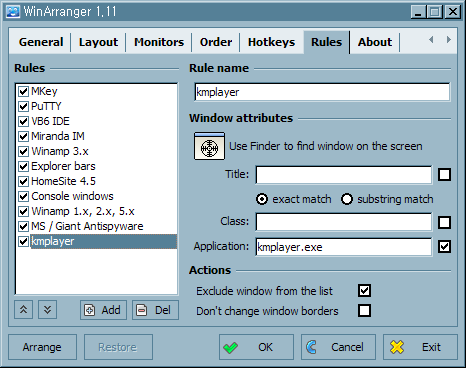466x368 pixels.
Task: Select the Miranda IM rule name
Action: 58,136
